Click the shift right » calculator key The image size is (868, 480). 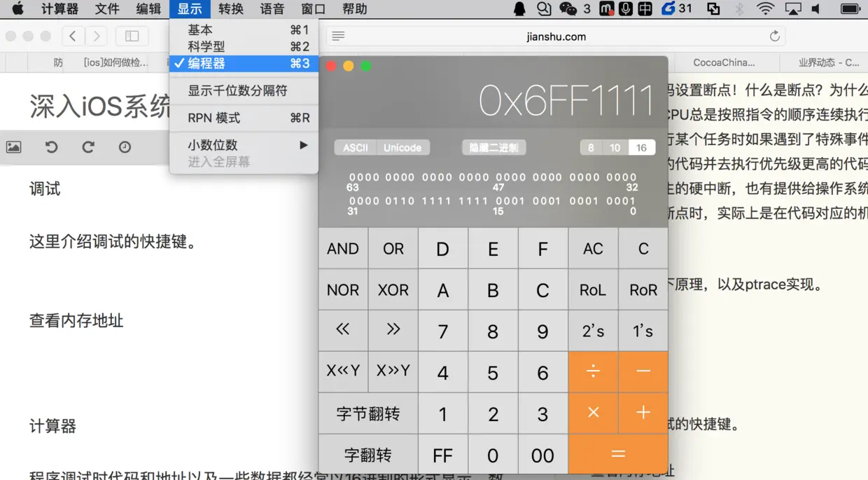click(x=393, y=330)
